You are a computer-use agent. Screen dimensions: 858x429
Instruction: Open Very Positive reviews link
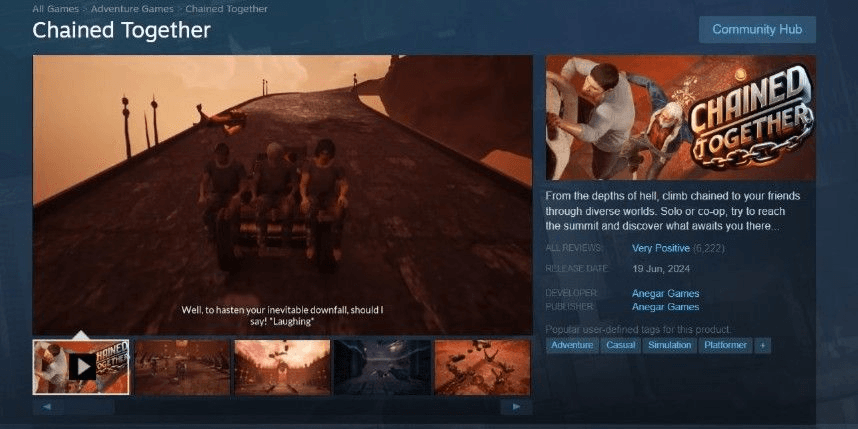[x=660, y=248]
